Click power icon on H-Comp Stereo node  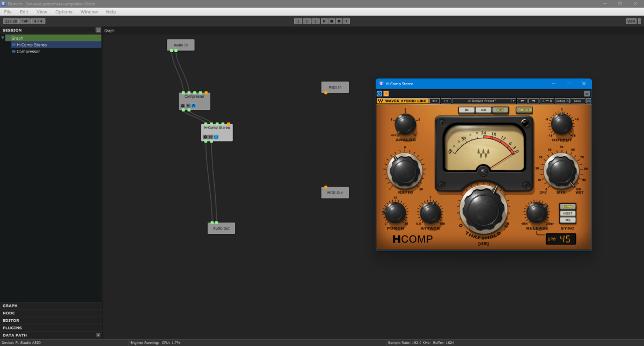[x=216, y=137]
